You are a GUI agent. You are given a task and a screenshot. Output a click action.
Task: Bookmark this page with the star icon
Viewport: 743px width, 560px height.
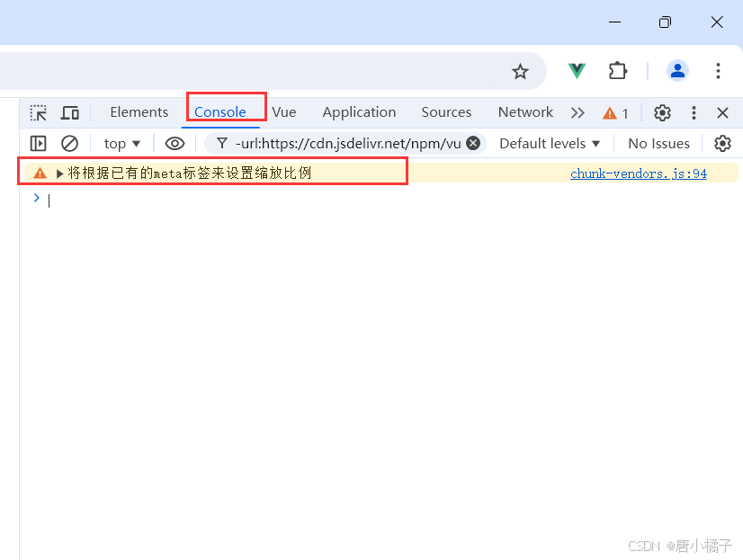[x=520, y=72]
